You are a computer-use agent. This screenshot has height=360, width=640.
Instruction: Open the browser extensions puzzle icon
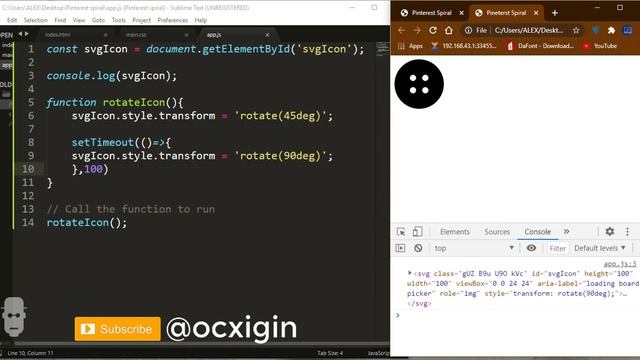tap(611, 30)
